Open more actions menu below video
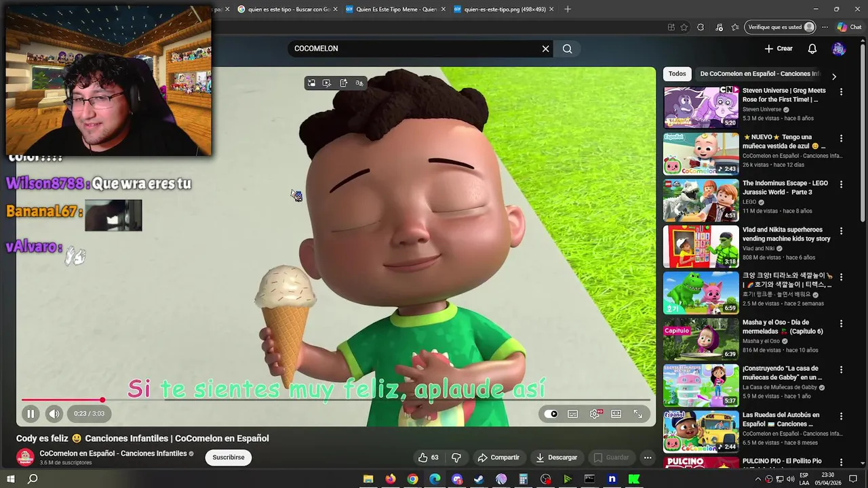 [648, 457]
